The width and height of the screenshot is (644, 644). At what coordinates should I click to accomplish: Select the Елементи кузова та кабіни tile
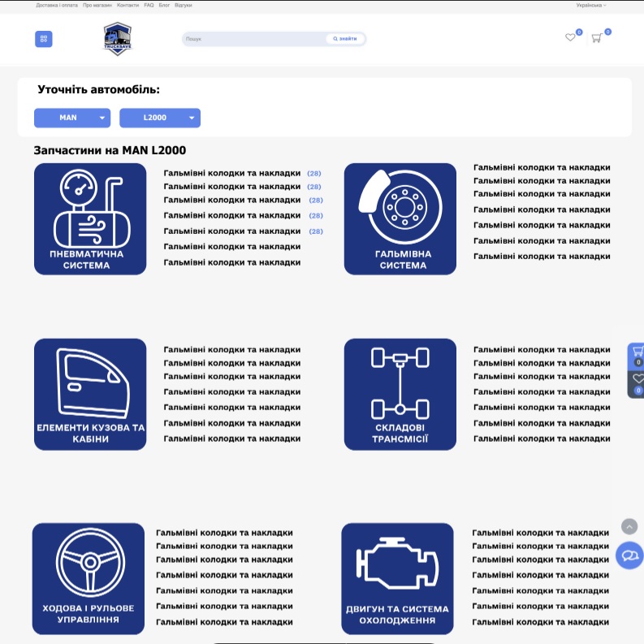click(90, 394)
